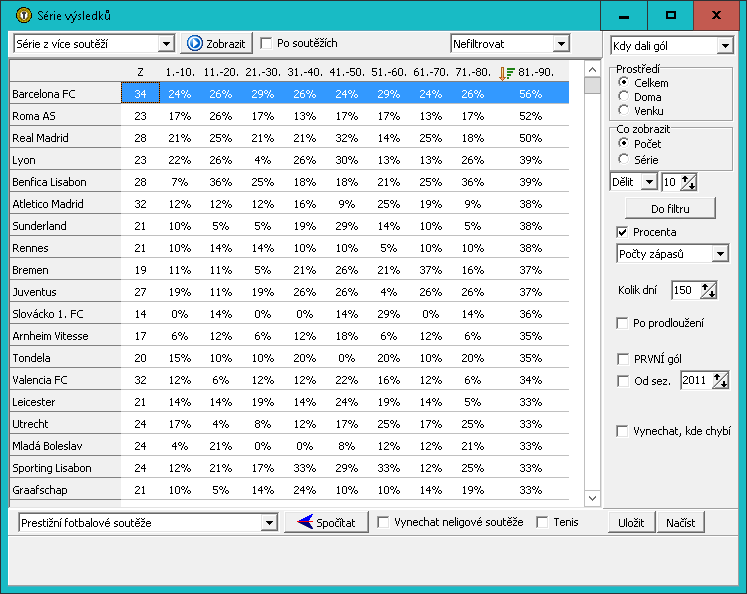
Task: Click the Kolik dní value field 150
Action: pos(686,290)
